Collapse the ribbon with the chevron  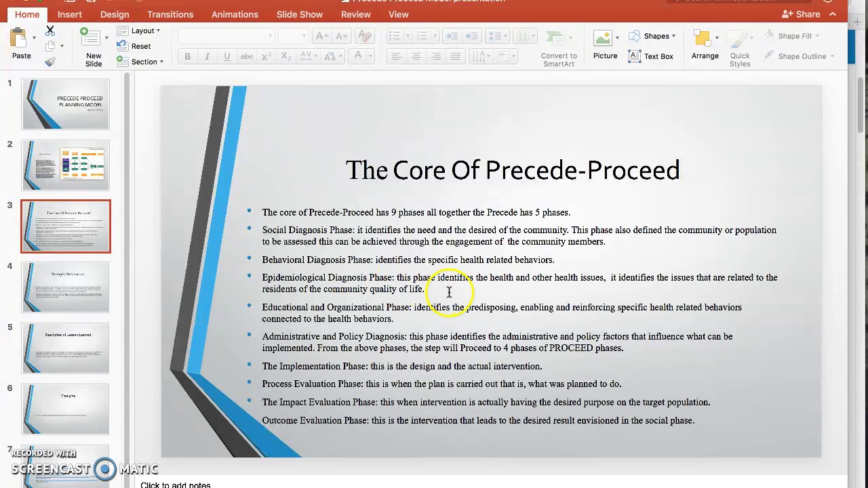pos(833,14)
